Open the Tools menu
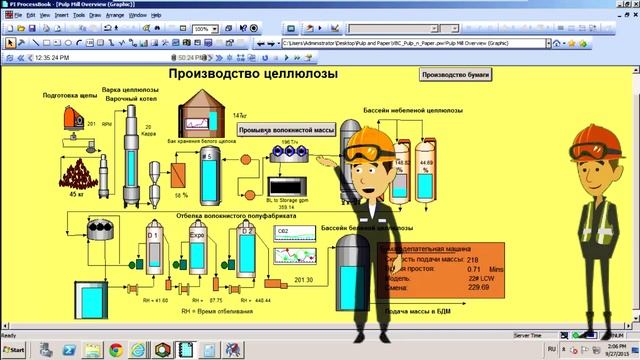 (x=79, y=15)
